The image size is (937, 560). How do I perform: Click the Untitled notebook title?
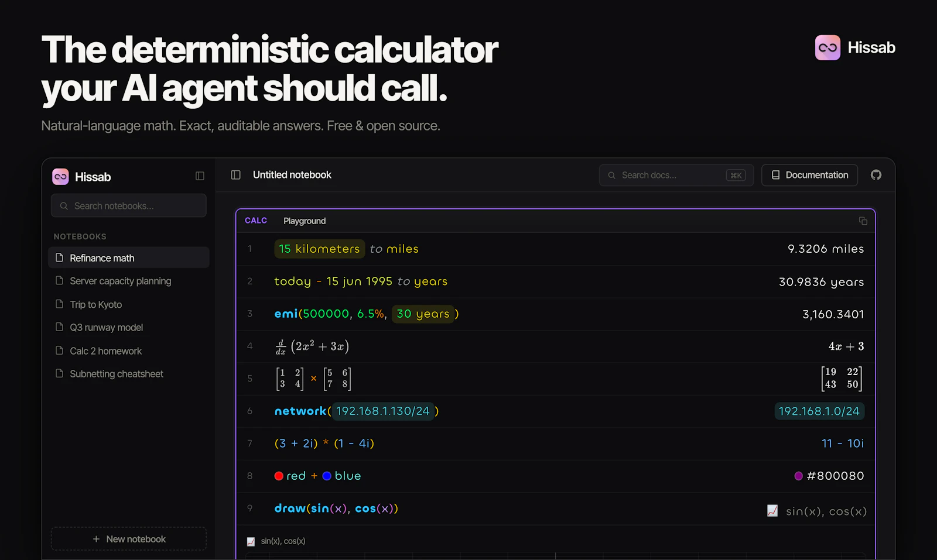pos(292,175)
